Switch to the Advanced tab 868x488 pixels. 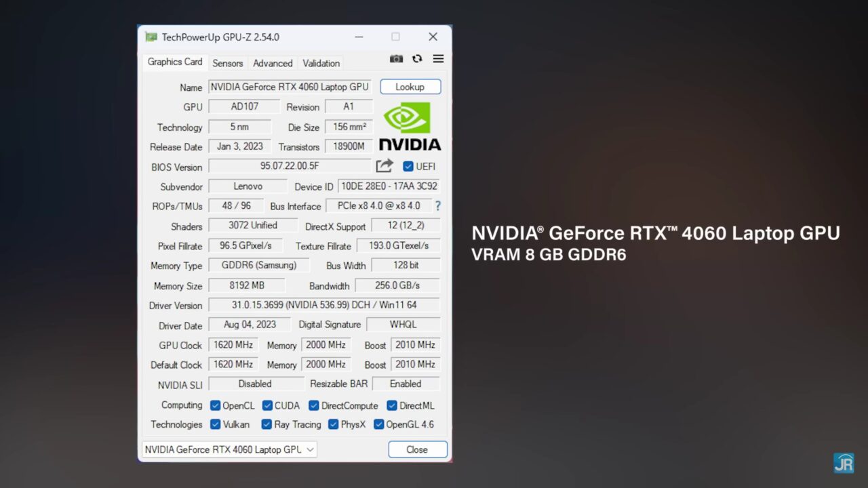(x=273, y=63)
